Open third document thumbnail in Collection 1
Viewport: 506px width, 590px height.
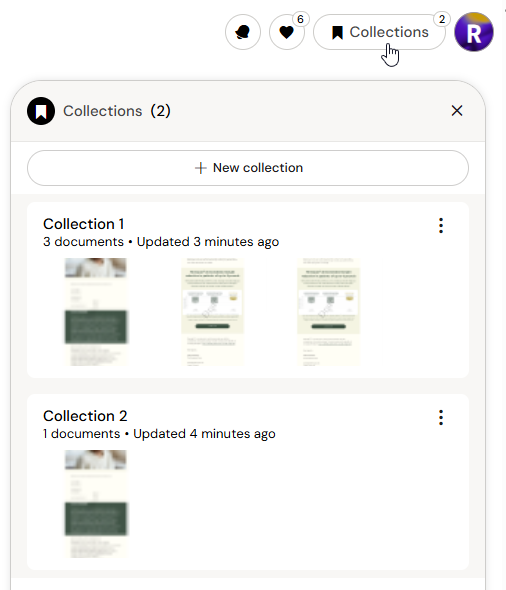point(328,312)
